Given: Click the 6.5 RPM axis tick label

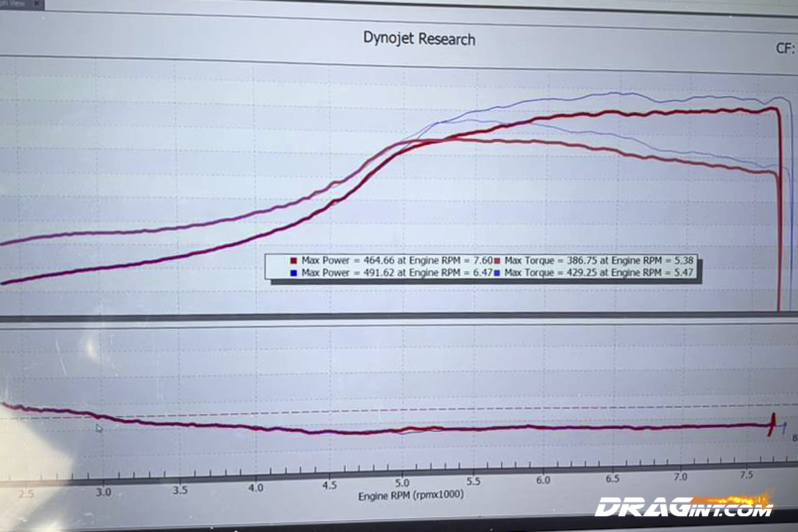Looking at the screenshot, I should pos(612,478).
